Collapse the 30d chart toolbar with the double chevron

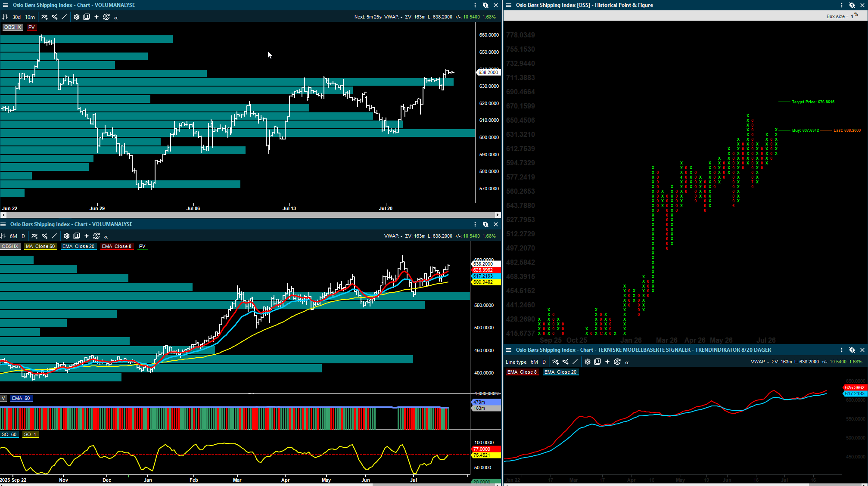tap(116, 17)
